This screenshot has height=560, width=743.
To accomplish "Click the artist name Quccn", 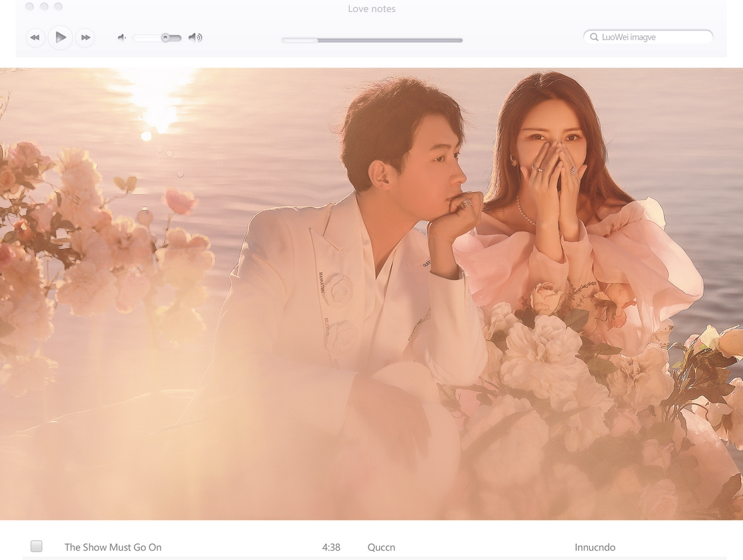I will [381, 547].
